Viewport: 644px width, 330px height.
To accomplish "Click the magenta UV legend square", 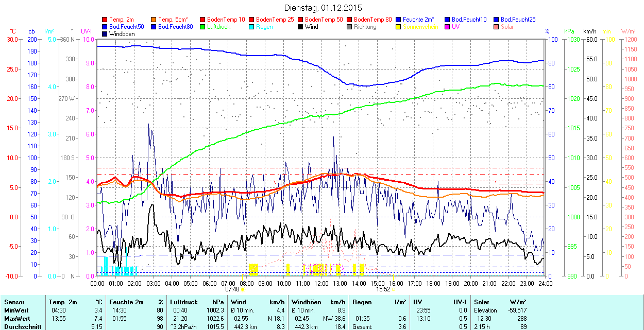I will [448, 27].
